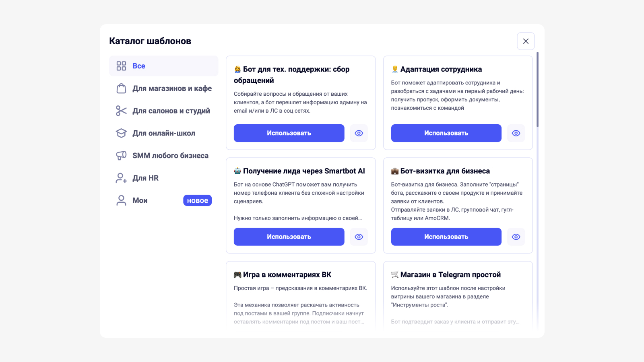Select the 'Все' grid category icon
Viewport: 644px width, 362px height.
121,66
